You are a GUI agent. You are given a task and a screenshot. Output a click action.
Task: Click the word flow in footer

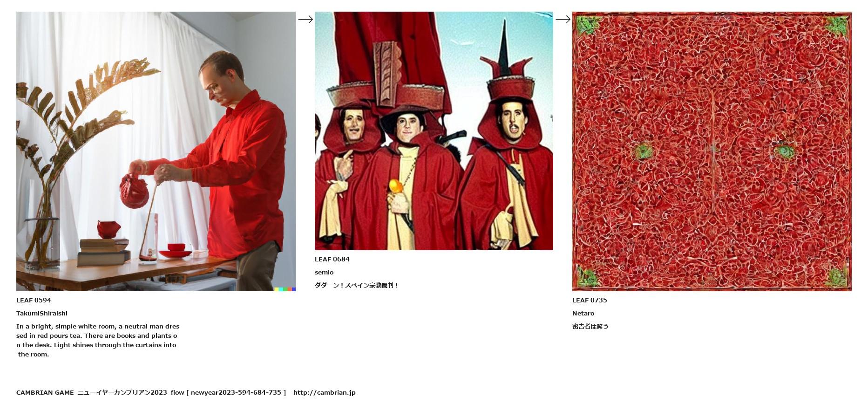point(177,392)
